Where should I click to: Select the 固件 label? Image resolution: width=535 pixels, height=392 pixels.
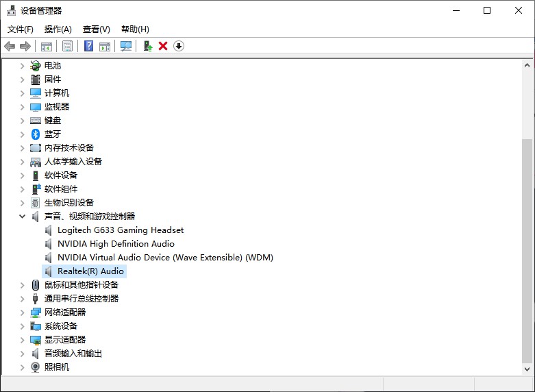[53, 79]
